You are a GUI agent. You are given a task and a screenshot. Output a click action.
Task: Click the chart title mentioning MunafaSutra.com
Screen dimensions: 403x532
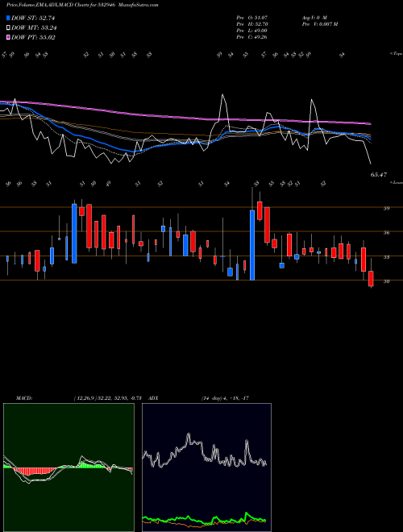coord(82,5)
